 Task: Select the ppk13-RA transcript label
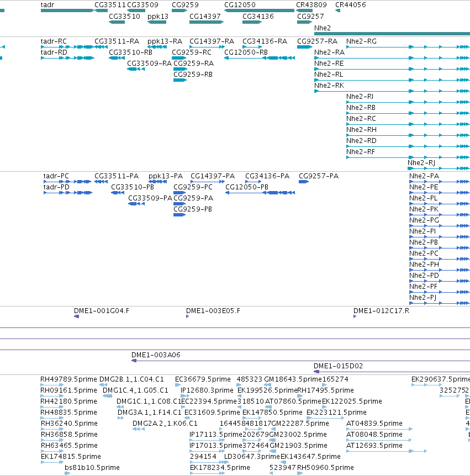tap(165, 41)
